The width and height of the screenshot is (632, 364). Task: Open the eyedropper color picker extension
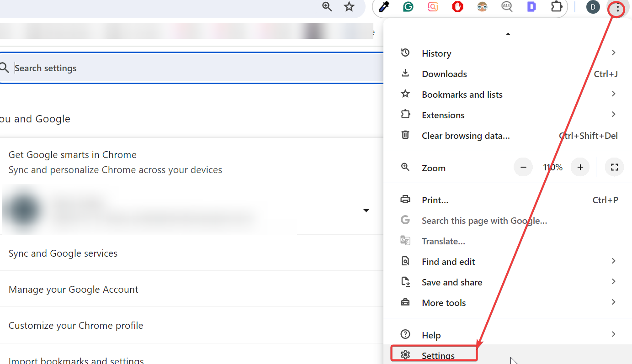pos(384,7)
